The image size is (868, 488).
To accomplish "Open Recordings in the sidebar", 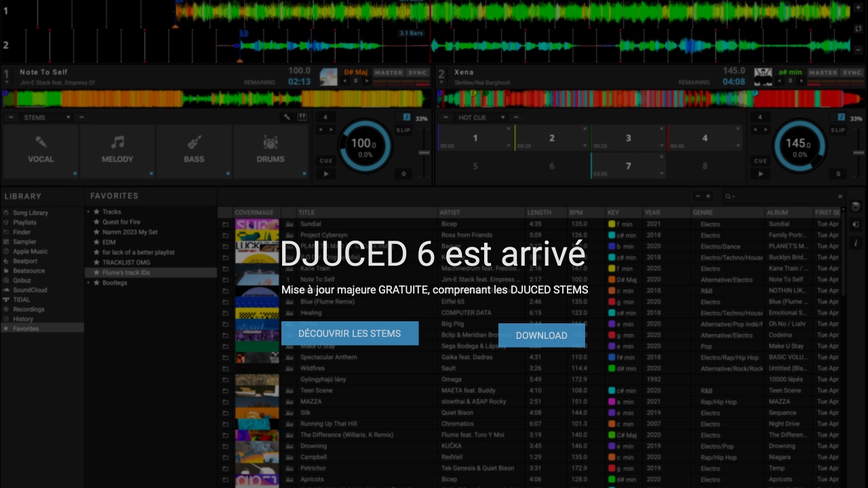I will (x=28, y=309).
